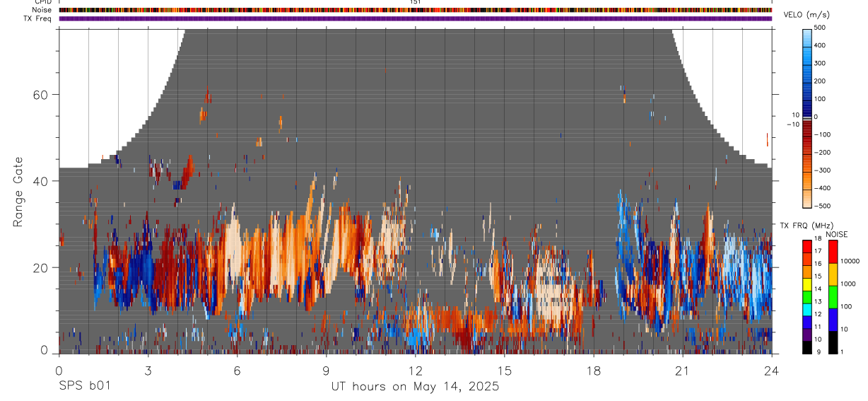Click the red segment of the NOISE bar
The width and height of the screenshot is (868, 401).
point(832,251)
